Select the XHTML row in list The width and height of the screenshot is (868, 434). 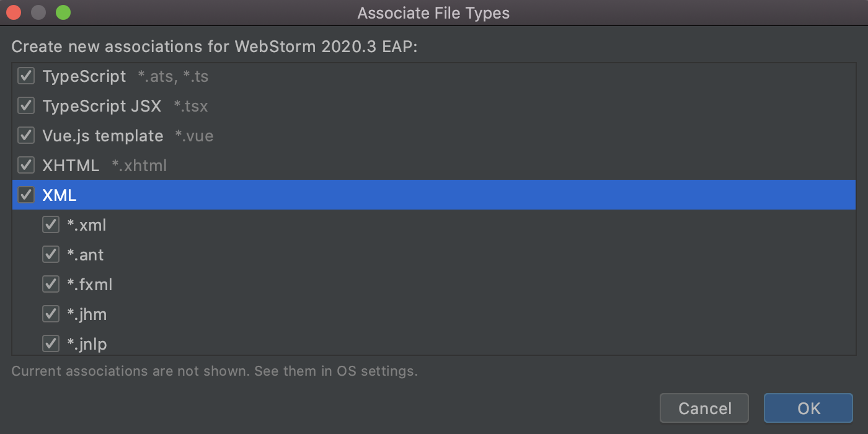[x=71, y=166]
